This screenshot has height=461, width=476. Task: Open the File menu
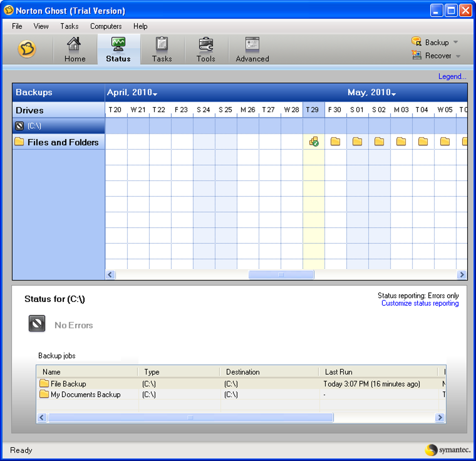coord(17,27)
